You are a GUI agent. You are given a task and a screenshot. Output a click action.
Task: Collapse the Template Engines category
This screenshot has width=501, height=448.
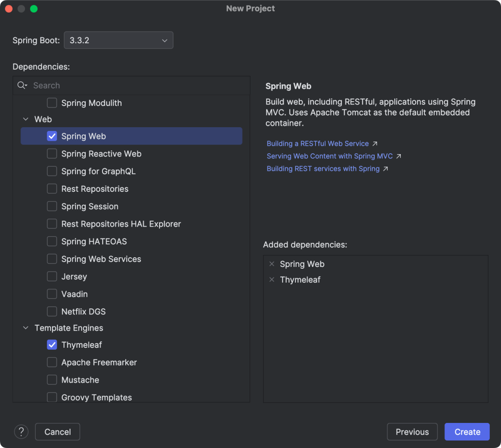click(26, 328)
